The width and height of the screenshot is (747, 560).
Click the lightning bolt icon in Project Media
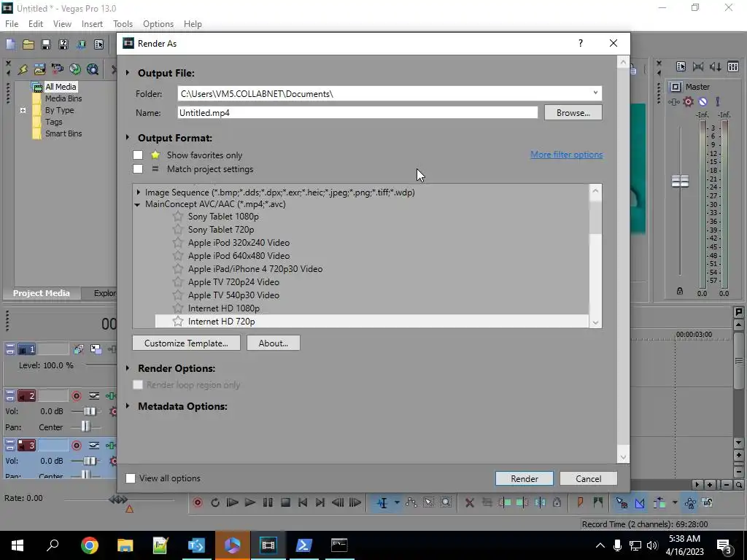pos(23,69)
